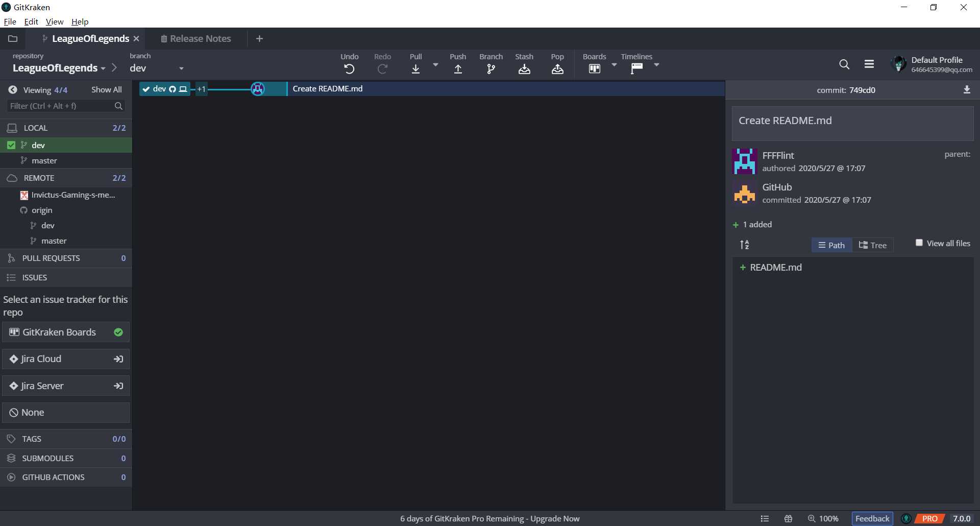Click the Default Profile avatar
The image size is (980, 526).
[x=899, y=64]
